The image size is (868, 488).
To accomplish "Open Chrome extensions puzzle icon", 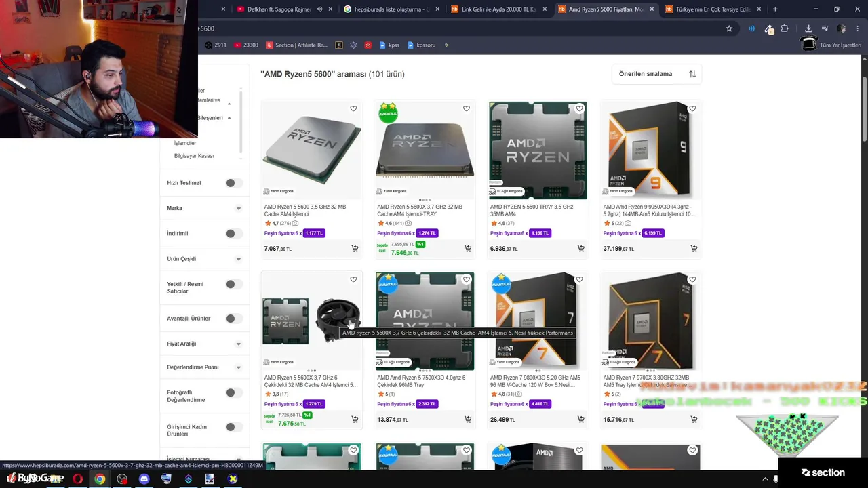I will 785,28.
